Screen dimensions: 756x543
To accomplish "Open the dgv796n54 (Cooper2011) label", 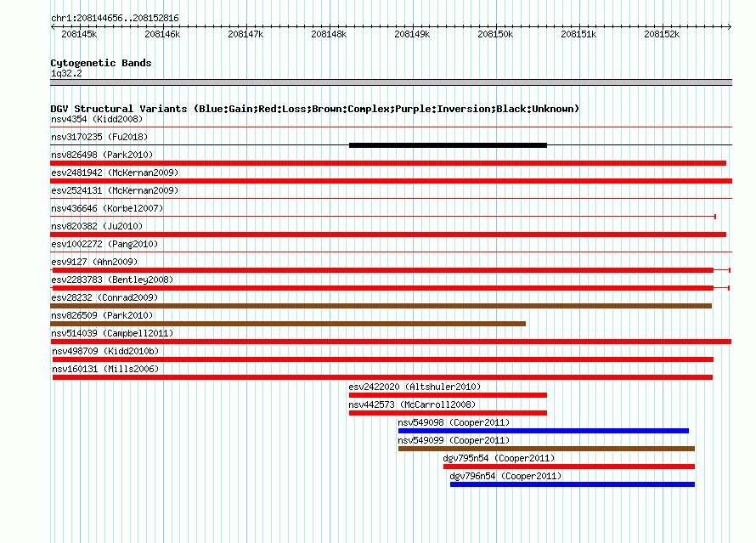I will click(505, 476).
